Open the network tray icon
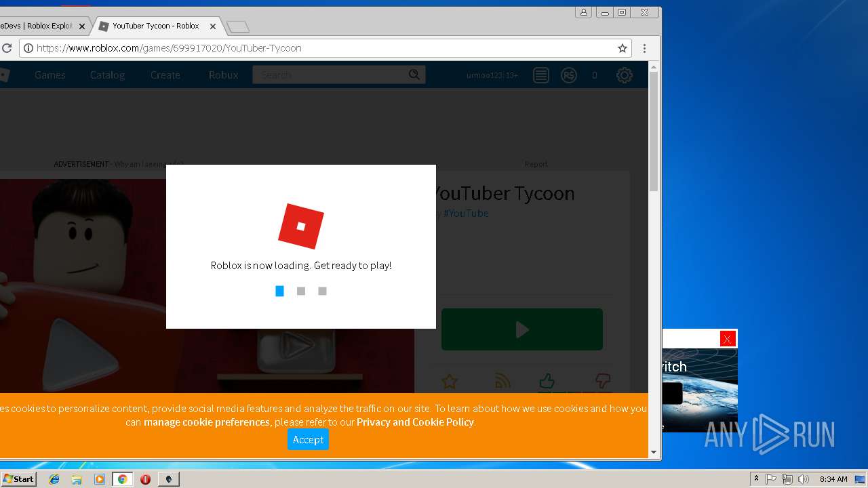Image resolution: width=868 pixels, height=488 pixels. coord(787,479)
